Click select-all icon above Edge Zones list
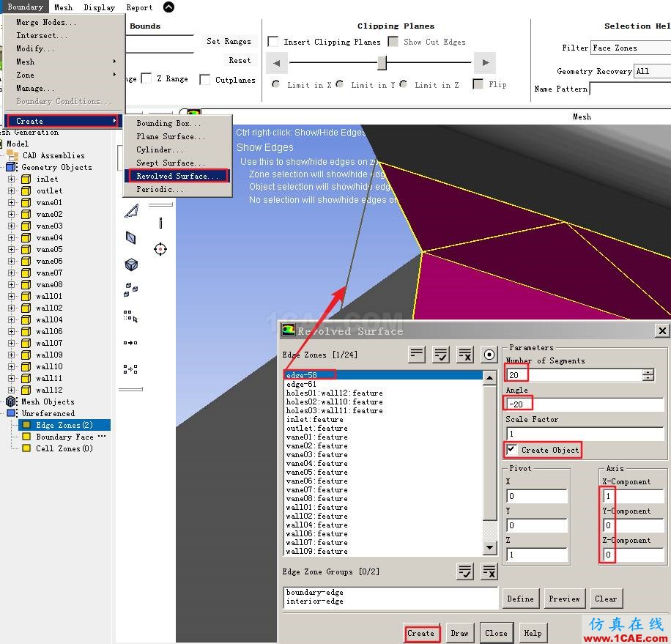Image resolution: width=671 pixels, height=644 pixels. (x=441, y=355)
